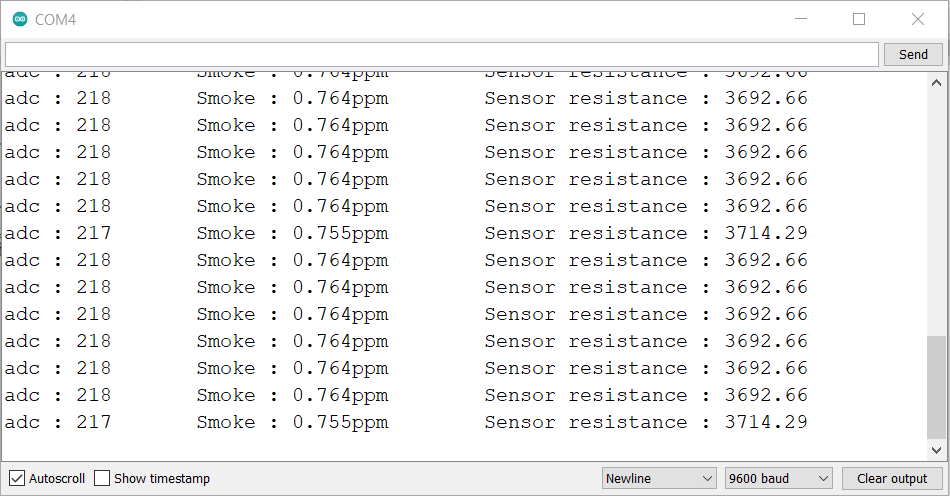Viewport: 950px width, 496px height.
Task: Minimize the COM4 serial monitor window
Action: (801, 19)
